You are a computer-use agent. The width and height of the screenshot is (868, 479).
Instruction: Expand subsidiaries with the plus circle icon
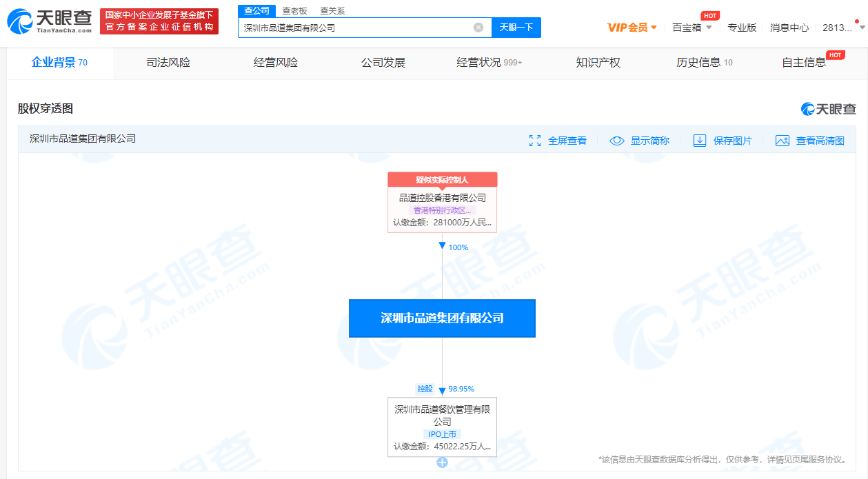click(442, 462)
